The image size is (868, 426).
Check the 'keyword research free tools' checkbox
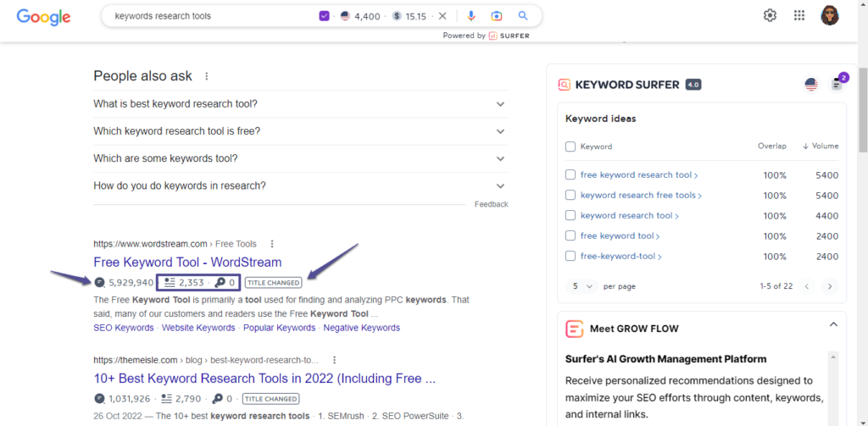tap(570, 196)
